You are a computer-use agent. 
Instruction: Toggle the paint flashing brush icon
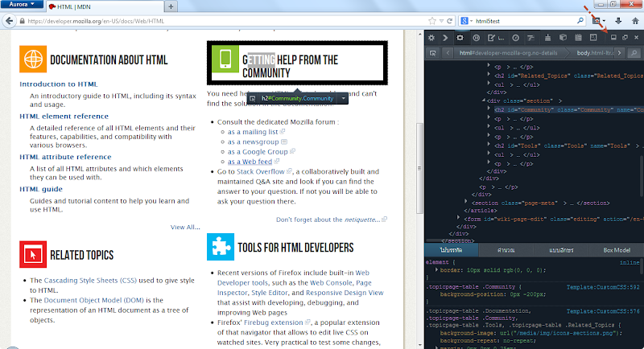tap(547, 38)
